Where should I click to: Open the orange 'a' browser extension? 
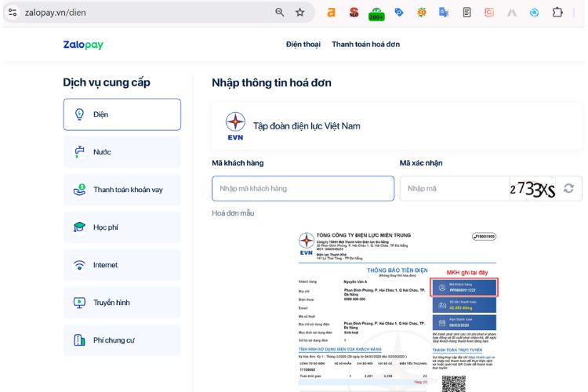tap(331, 13)
